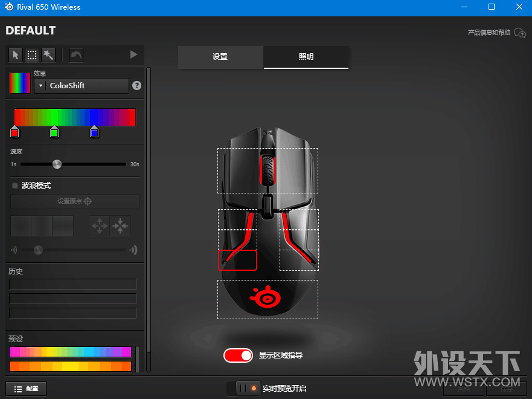Toggle the 实时预览开启 live preview switch

pos(243,388)
